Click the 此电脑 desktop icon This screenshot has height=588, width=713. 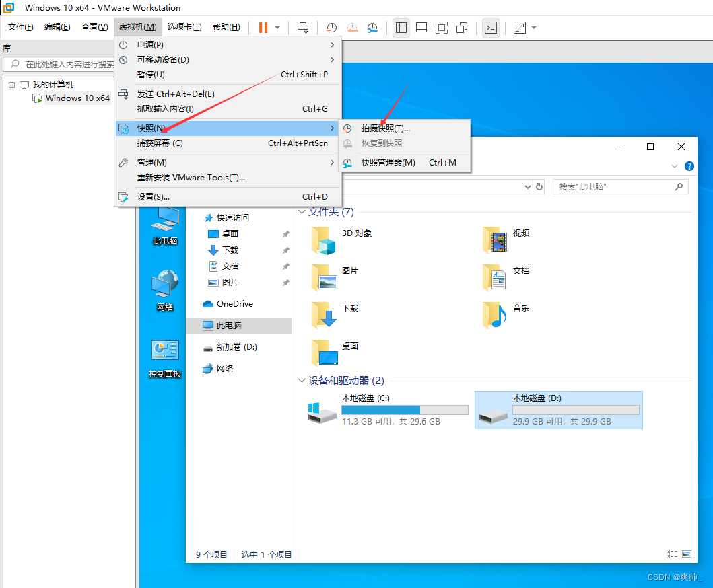pos(164,226)
